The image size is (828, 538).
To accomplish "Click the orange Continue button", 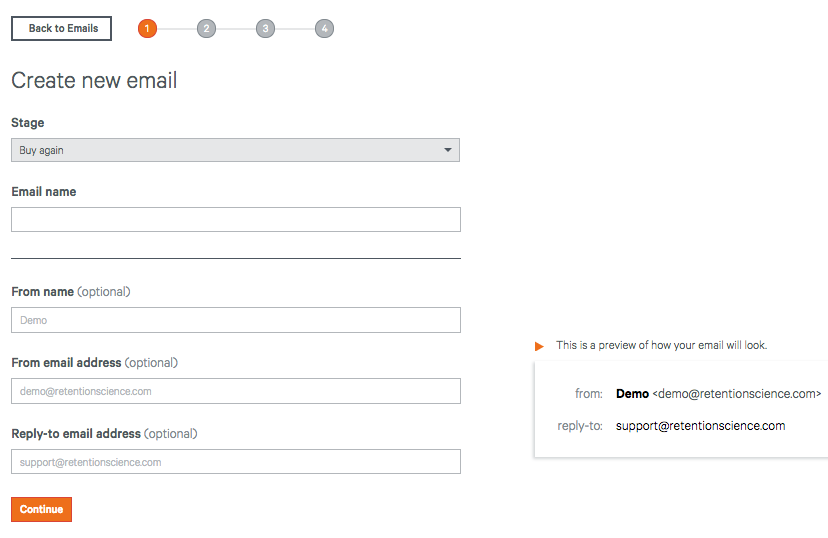I will 41,509.
